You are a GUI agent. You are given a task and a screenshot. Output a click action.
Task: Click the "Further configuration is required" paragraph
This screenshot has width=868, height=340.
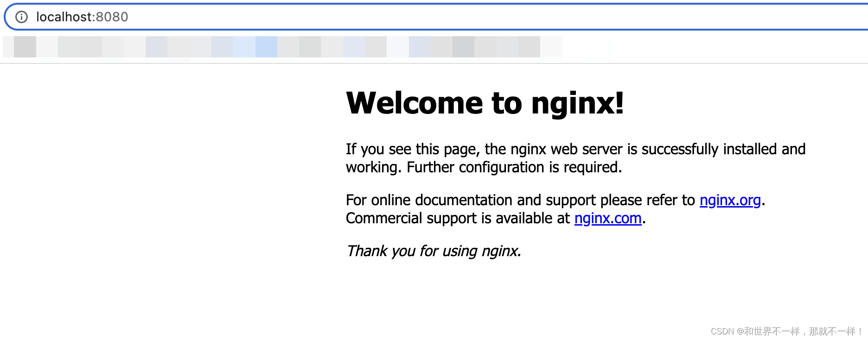click(x=575, y=158)
